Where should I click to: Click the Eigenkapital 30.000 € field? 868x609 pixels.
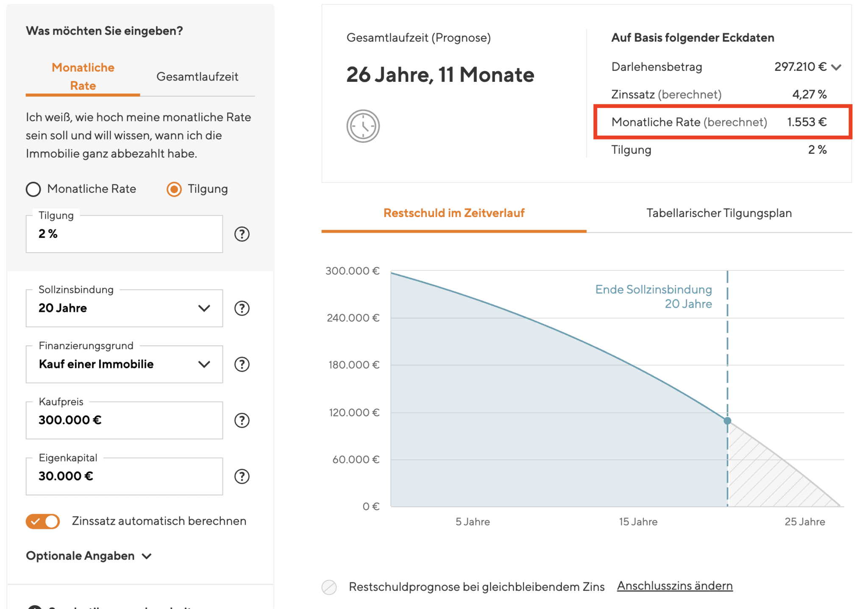pyautogui.click(x=124, y=476)
